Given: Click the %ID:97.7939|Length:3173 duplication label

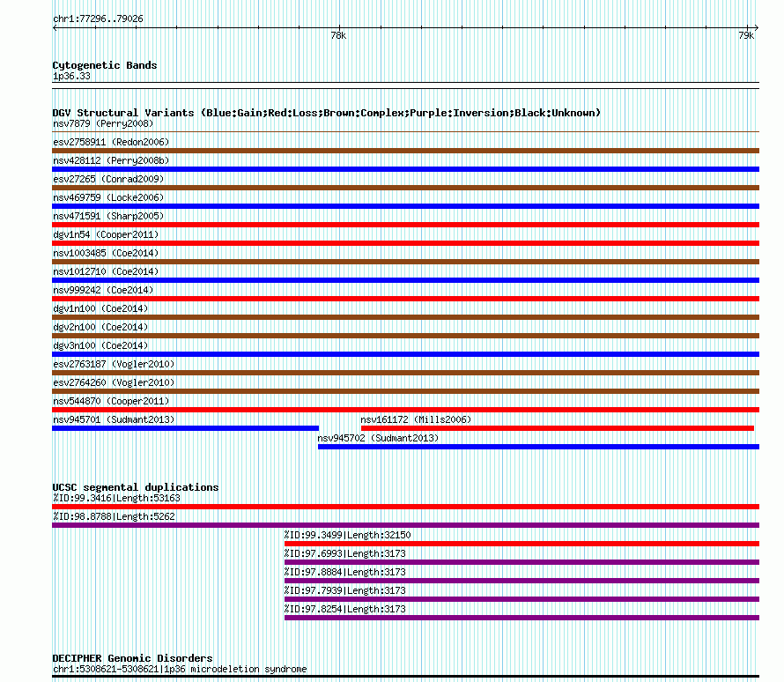Looking at the screenshot, I should click(x=345, y=590).
